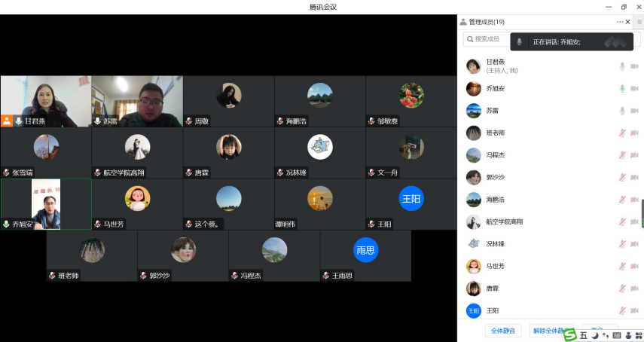The image size is (644, 342).
Task: Toggle camera icon for 苏雷 in member list
Action: point(634,111)
